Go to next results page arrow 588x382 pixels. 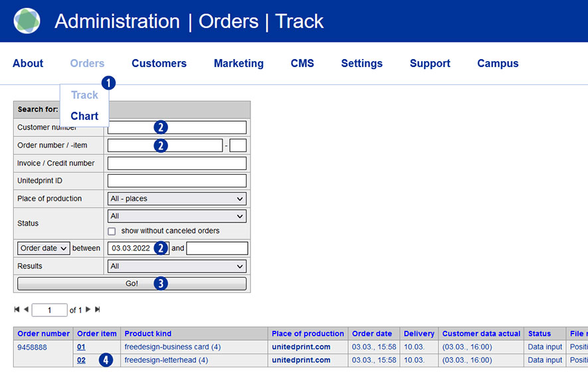tap(88, 310)
